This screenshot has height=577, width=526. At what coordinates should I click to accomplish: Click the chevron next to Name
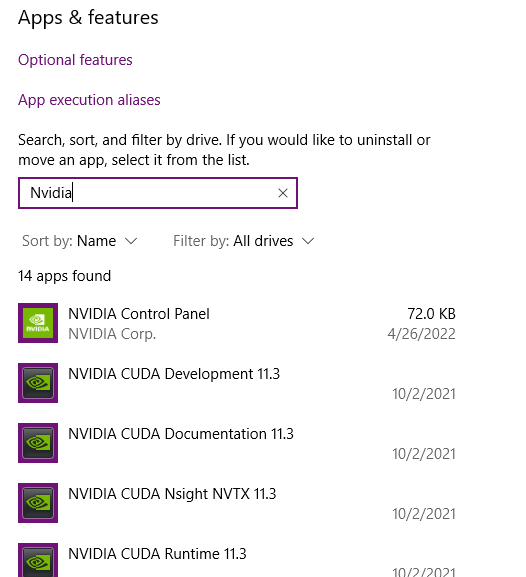131,241
